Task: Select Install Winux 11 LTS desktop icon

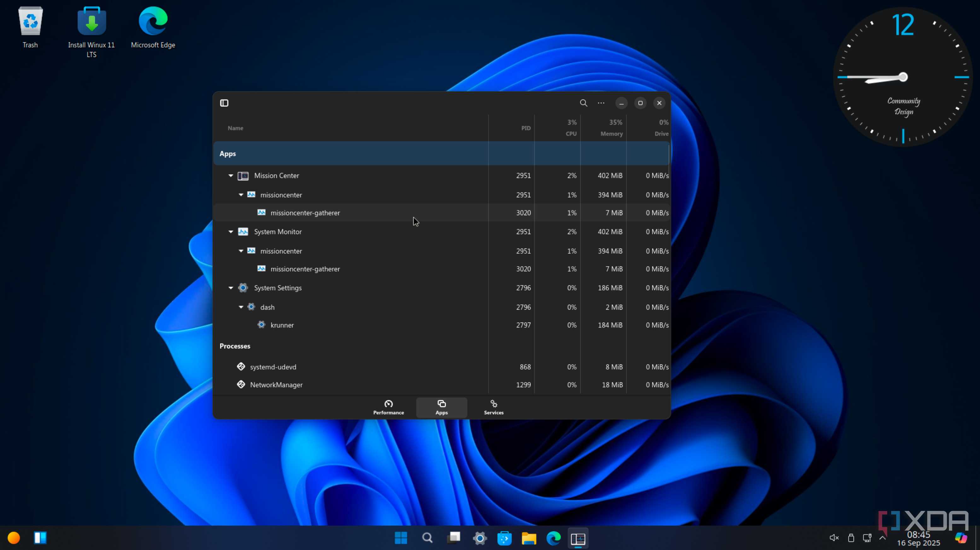Action: click(x=91, y=32)
